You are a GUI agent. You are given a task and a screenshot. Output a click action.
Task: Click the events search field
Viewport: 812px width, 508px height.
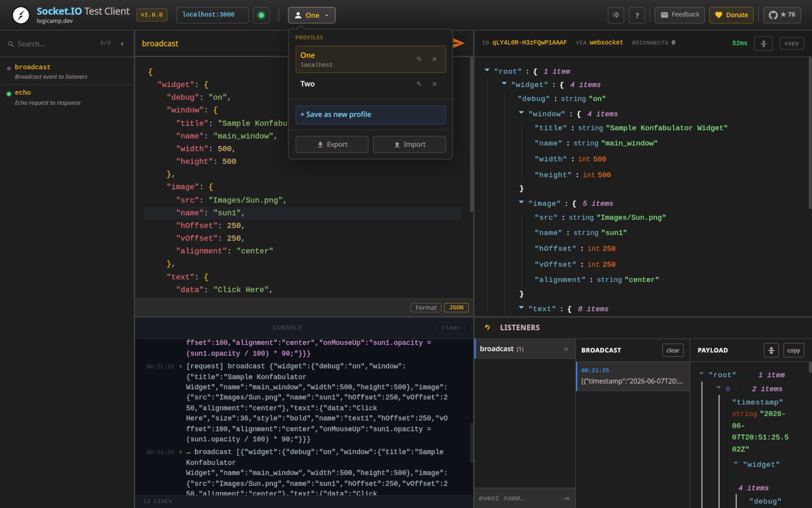tap(54, 44)
